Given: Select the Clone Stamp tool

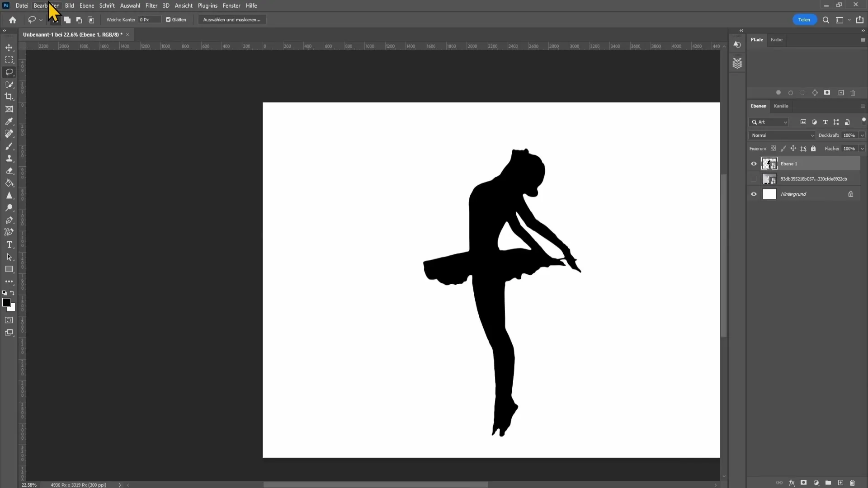Looking at the screenshot, I should pos(9,159).
